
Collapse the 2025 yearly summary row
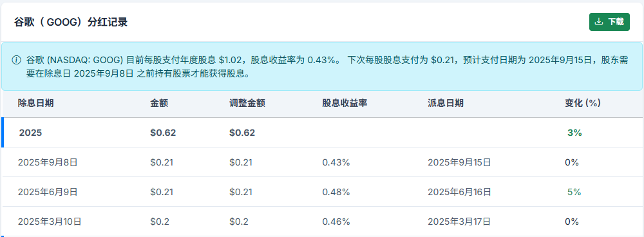tap(323, 133)
